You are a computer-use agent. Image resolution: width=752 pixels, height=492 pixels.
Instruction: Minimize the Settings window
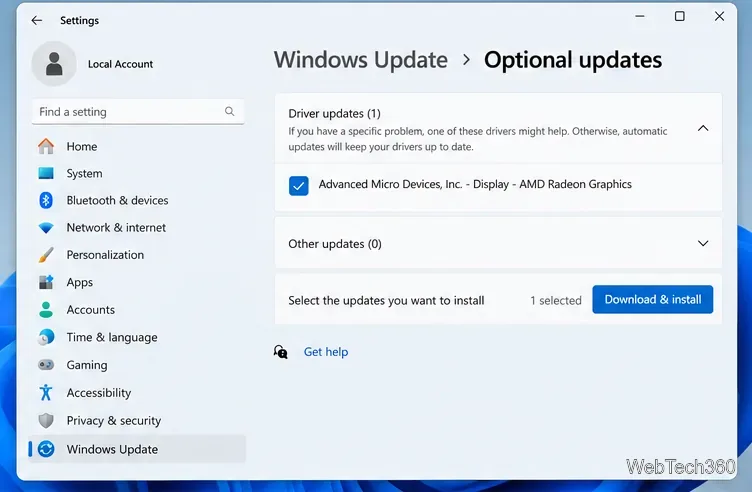(x=640, y=16)
